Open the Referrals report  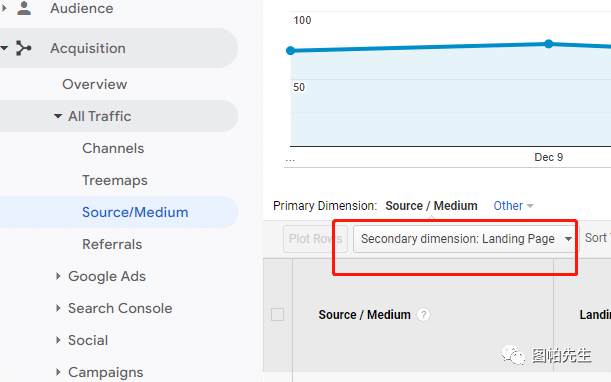point(112,244)
